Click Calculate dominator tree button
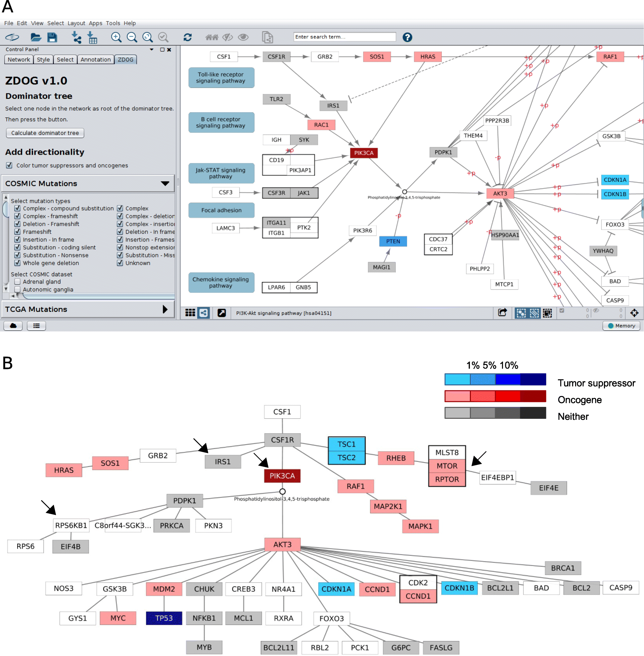 [x=45, y=133]
